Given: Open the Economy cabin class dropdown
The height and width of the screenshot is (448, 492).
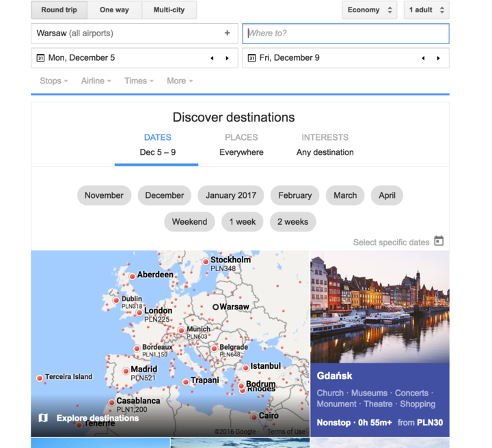Looking at the screenshot, I should point(369,10).
